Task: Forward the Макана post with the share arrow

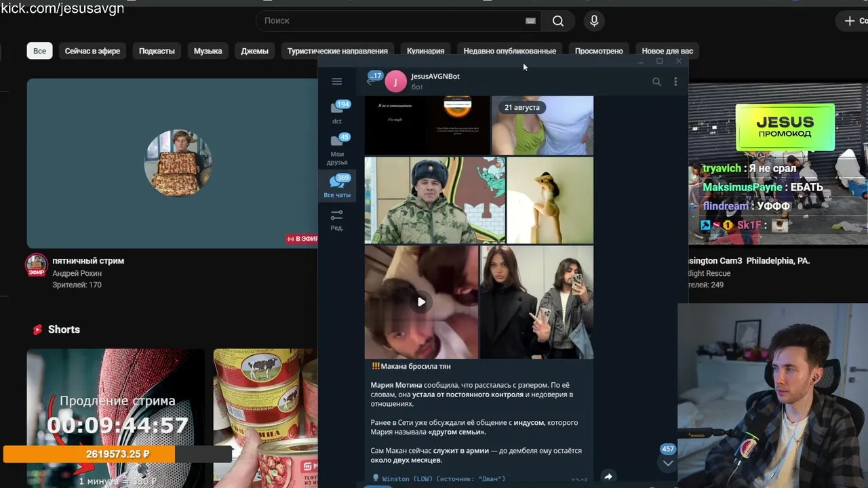Action: coord(608,476)
